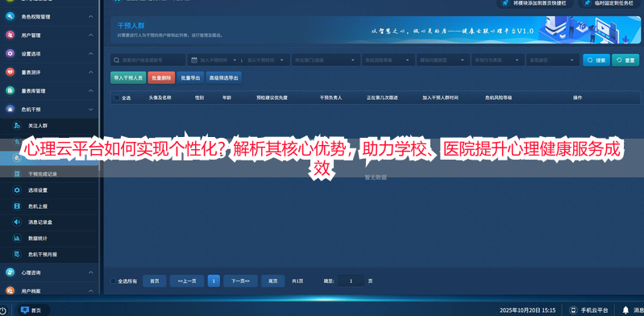Click the 关注人群 sidebar icon
Screen dimensions: 644x316
[17, 126]
